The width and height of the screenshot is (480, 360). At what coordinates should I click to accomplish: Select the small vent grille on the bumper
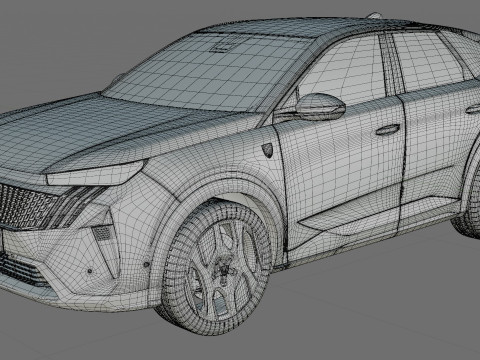pos(102,232)
